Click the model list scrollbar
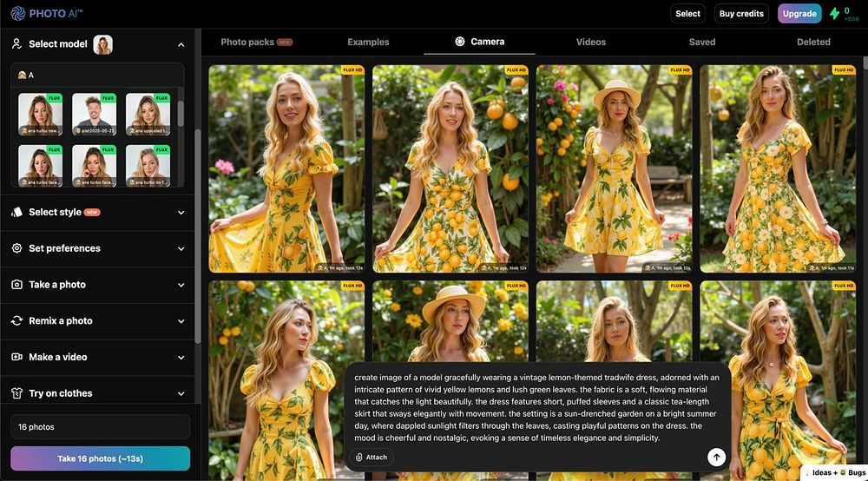 181,114
